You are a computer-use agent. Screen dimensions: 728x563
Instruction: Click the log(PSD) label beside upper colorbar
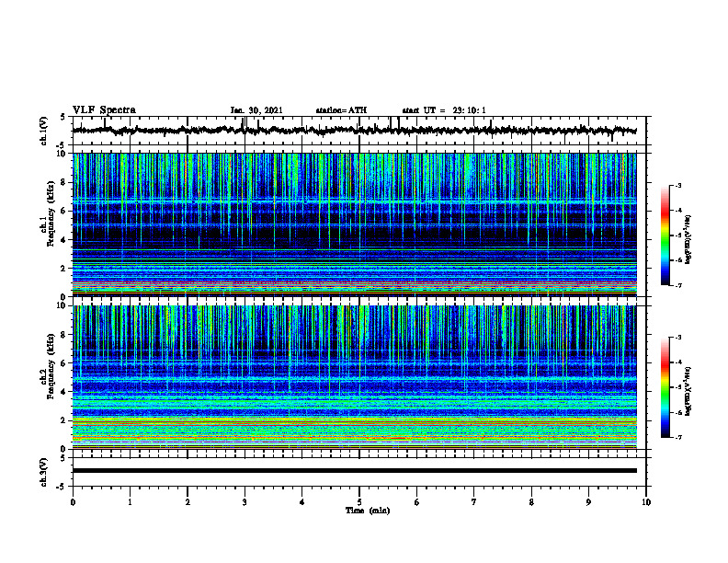pyautogui.click(x=688, y=239)
